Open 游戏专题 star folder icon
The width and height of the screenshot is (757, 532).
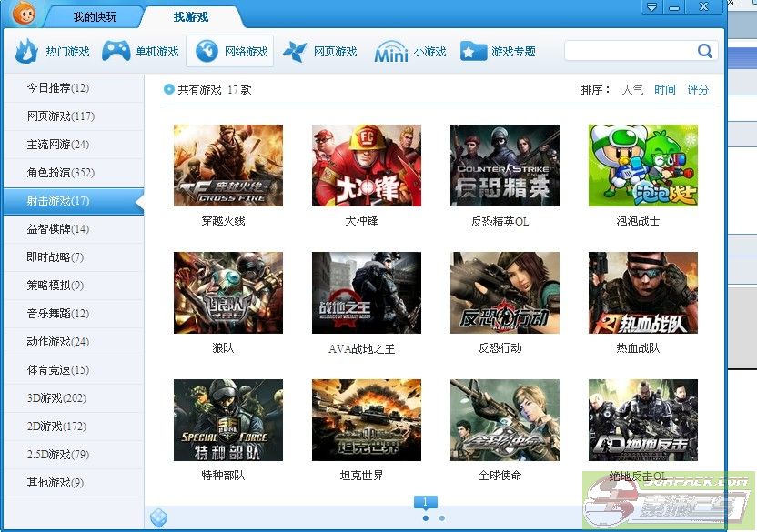(x=473, y=52)
